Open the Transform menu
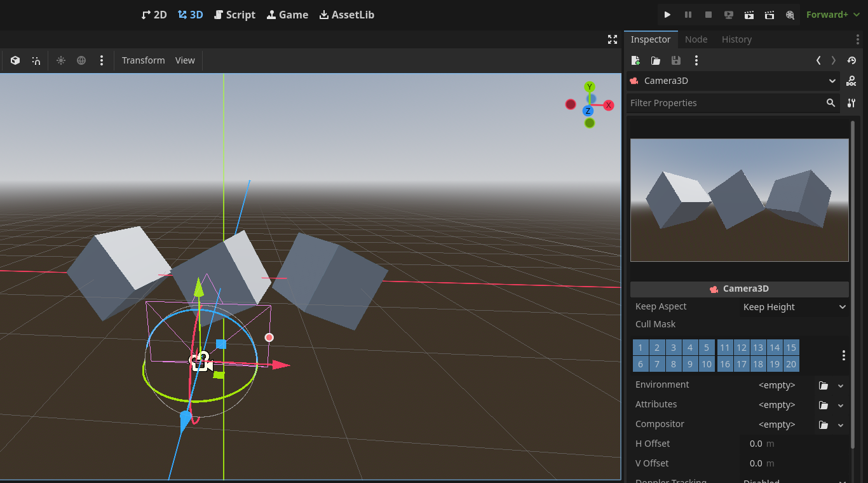Image resolution: width=868 pixels, height=483 pixels. [143, 60]
